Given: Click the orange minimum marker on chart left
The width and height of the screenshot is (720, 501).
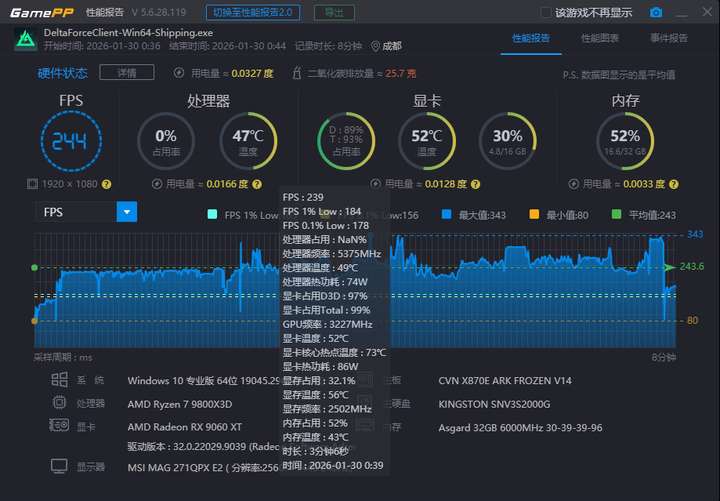Looking at the screenshot, I should click(34, 321).
